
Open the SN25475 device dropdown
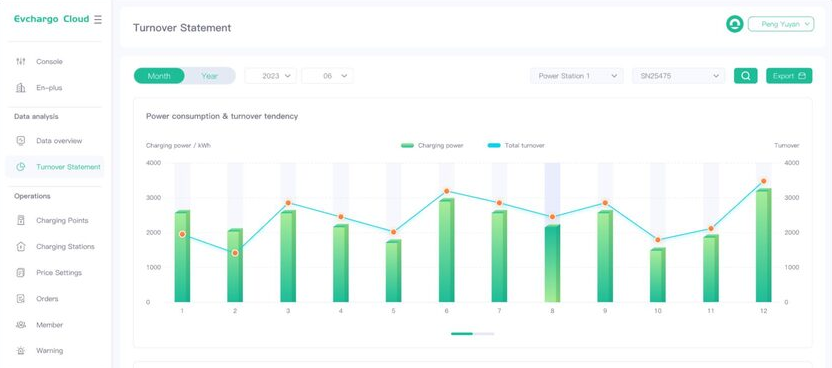click(679, 76)
